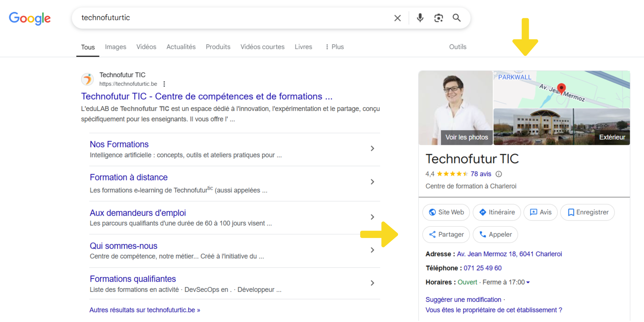Viewport: 644px width, 322px height.
Task: Click the https://technofuturtic.be URL text
Action: tap(128, 84)
